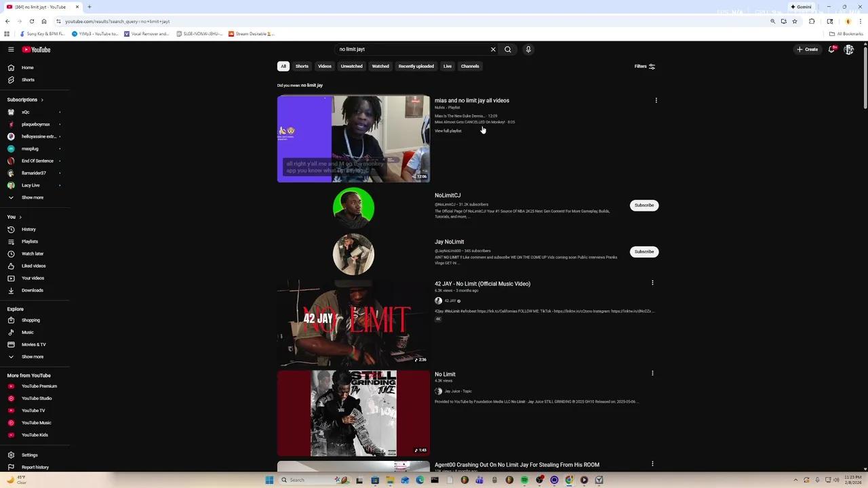Reload the page in Chrome
This screenshot has height=488, width=868.
click(x=31, y=21)
